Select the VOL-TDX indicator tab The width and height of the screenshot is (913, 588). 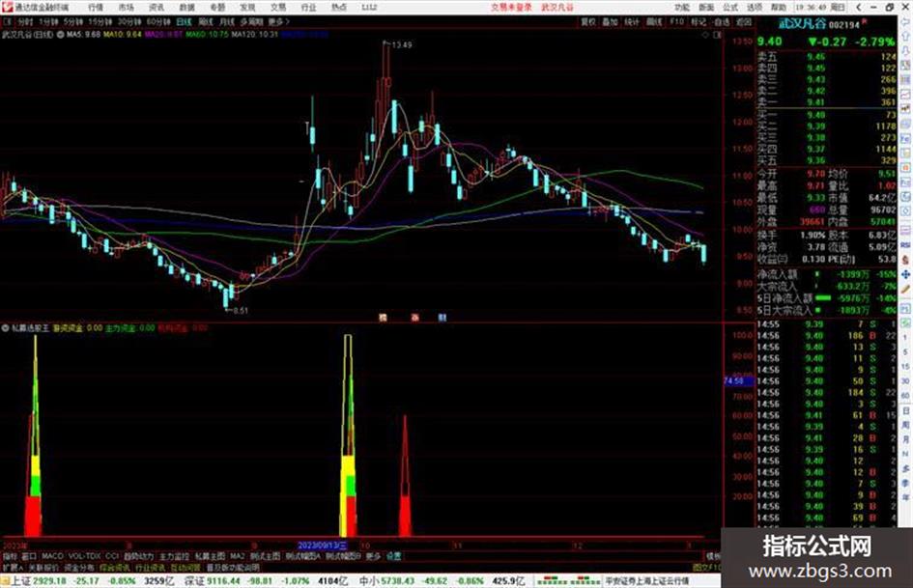[84, 556]
